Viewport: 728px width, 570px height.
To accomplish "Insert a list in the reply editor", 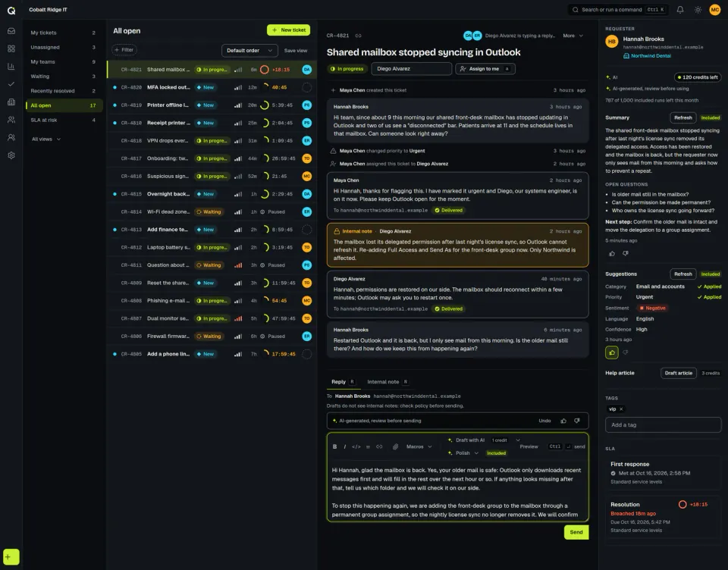I will pos(368,446).
